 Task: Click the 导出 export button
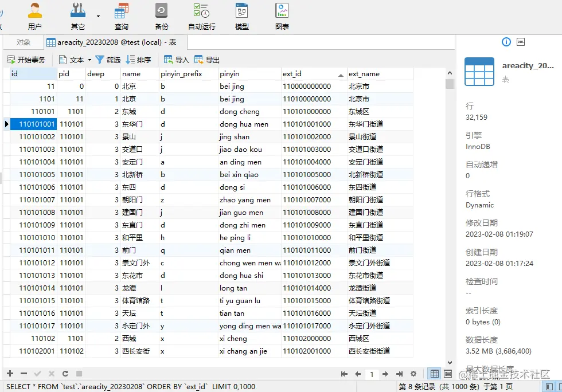pyautogui.click(x=207, y=60)
